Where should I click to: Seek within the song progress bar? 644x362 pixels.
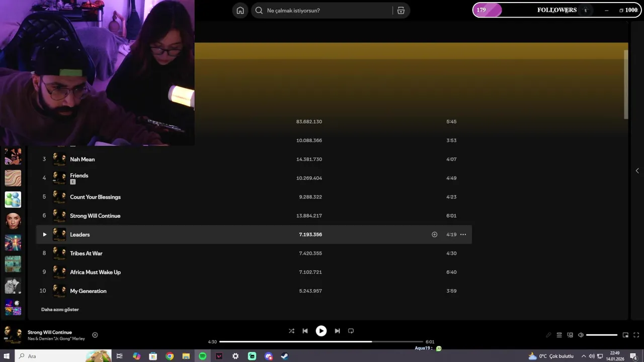(321, 342)
